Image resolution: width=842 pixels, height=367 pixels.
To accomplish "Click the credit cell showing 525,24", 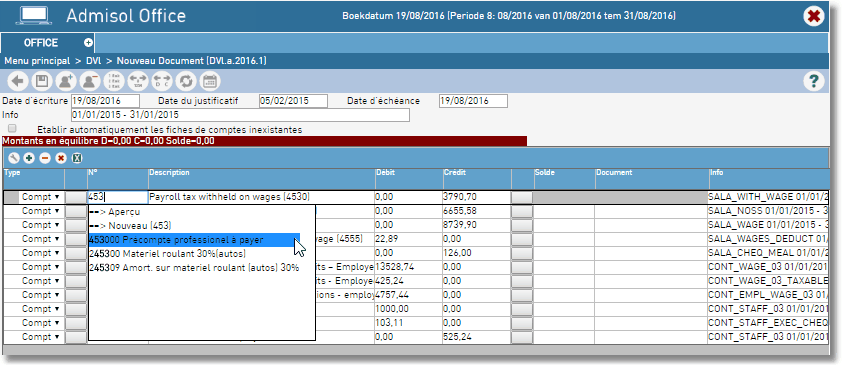I will [x=477, y=337].
